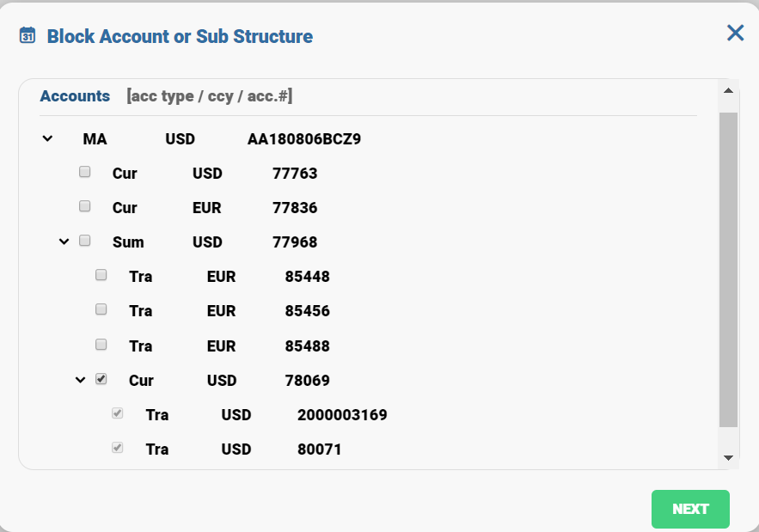
Task: Uncheck the Cur USD 78069 checkbox
Action: (101, 379)
